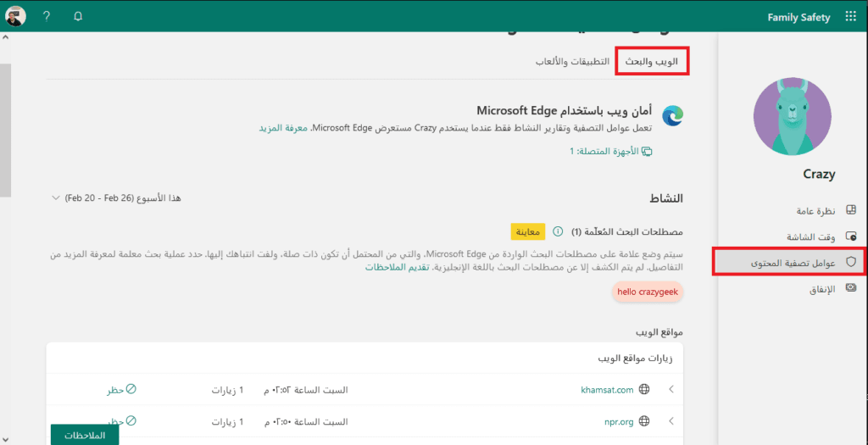Expand the khamsat.com row chevron
This screenshot has width=868, height=445.
(671, 390)
